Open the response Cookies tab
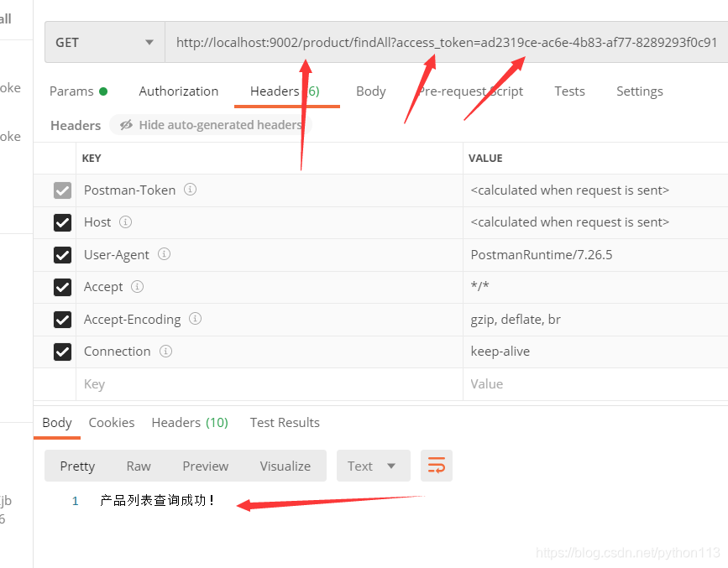The height and width of the screenshot is (568, 728). [x=112, y=423]
